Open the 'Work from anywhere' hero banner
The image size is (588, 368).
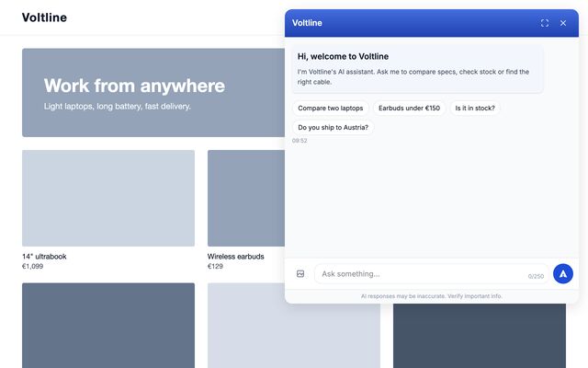point(153,92)
